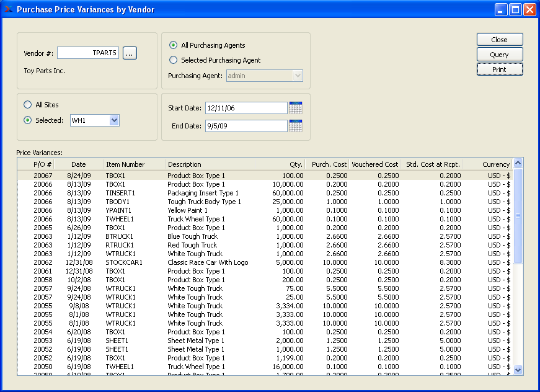This screenshot has width=540, height=392.
Task: Select the All Sites radio button
Action: [27, 105]
